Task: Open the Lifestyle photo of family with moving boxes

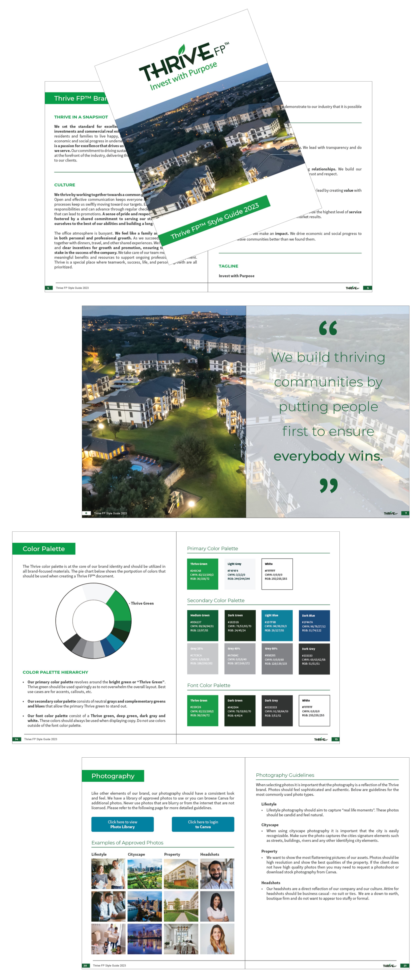Action: tap(108, 939)
